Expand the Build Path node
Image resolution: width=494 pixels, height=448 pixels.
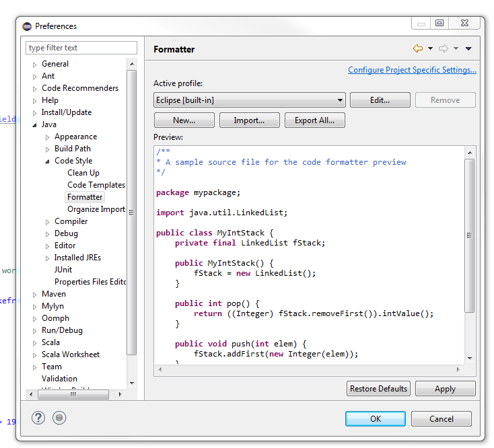point(47,149)
